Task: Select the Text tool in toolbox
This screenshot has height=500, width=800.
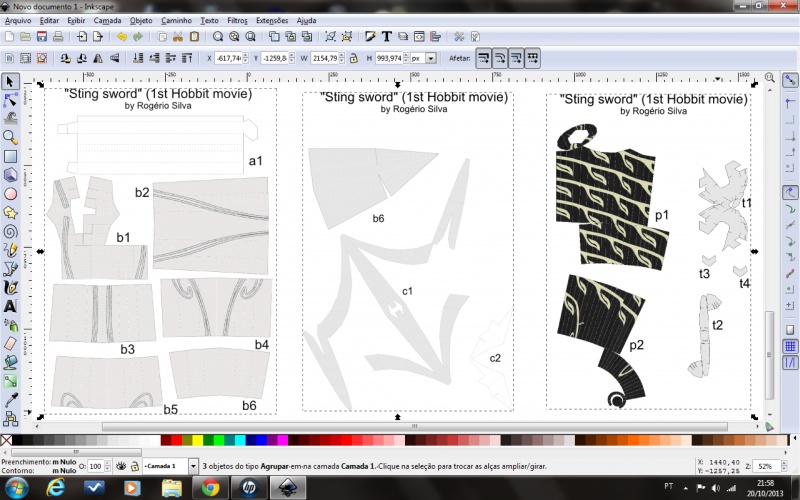Action: tap(10, 306)
